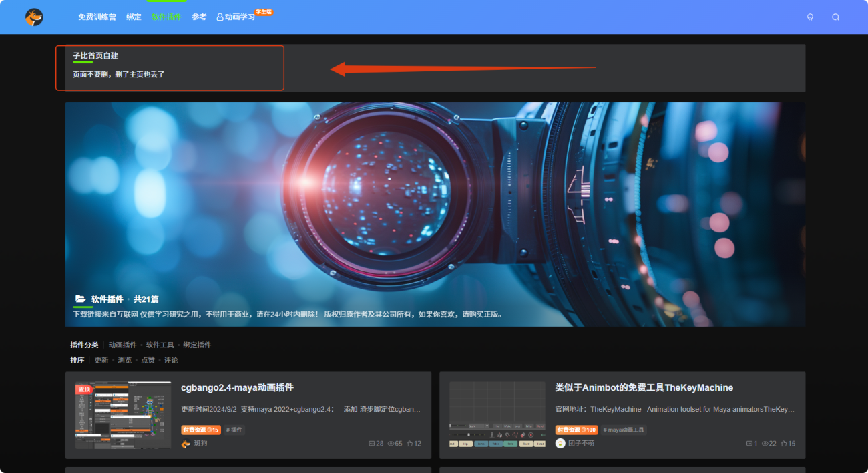This screenshot has height=473, width=868.
Task: Open the 参考 navigation item
Action: click(198, 17)
